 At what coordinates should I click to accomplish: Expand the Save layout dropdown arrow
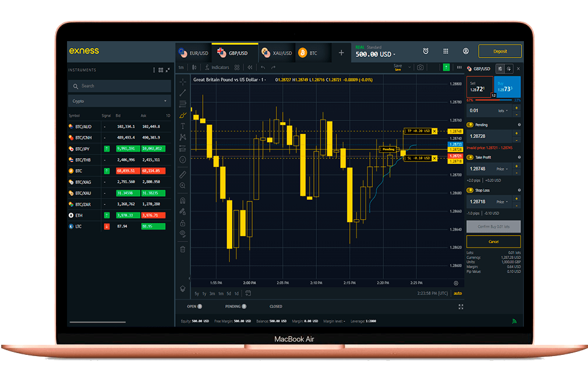pos(409,68)
